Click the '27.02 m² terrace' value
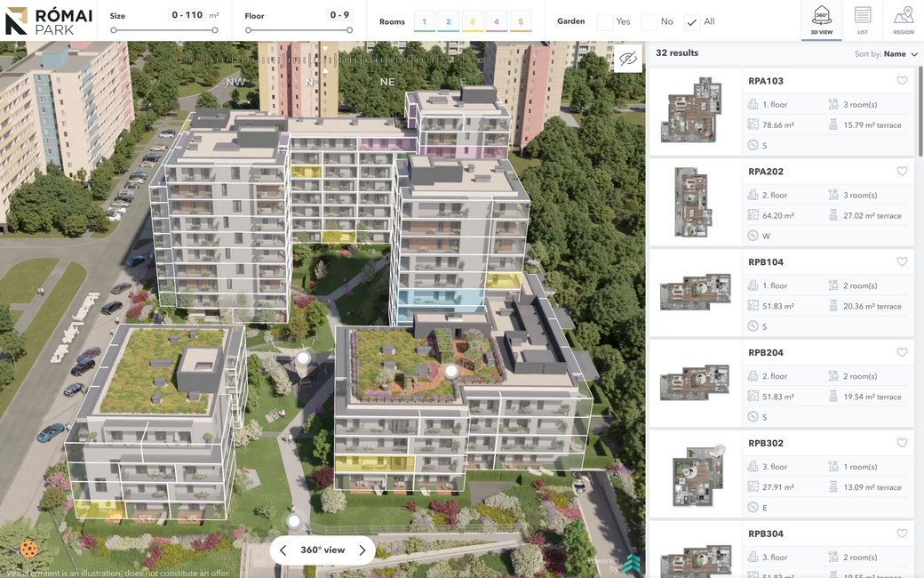 click(872, 216)
